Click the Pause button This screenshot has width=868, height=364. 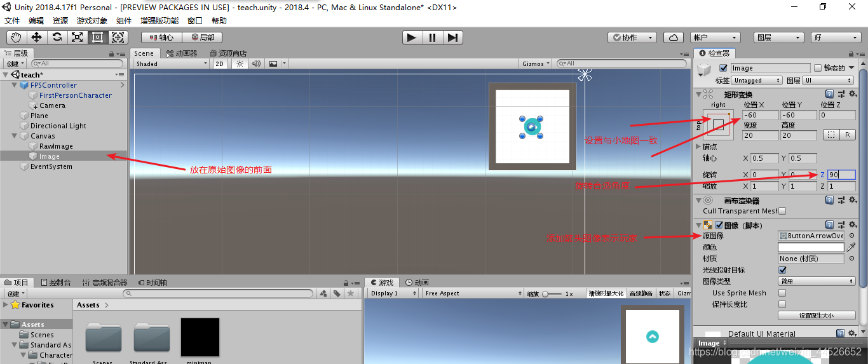tap(432, 37)
